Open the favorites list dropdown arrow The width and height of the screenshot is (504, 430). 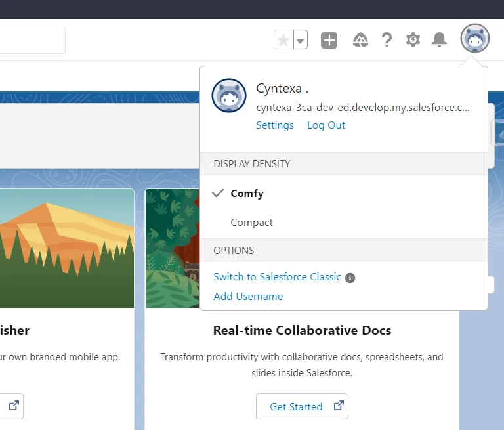coord(301,40)
